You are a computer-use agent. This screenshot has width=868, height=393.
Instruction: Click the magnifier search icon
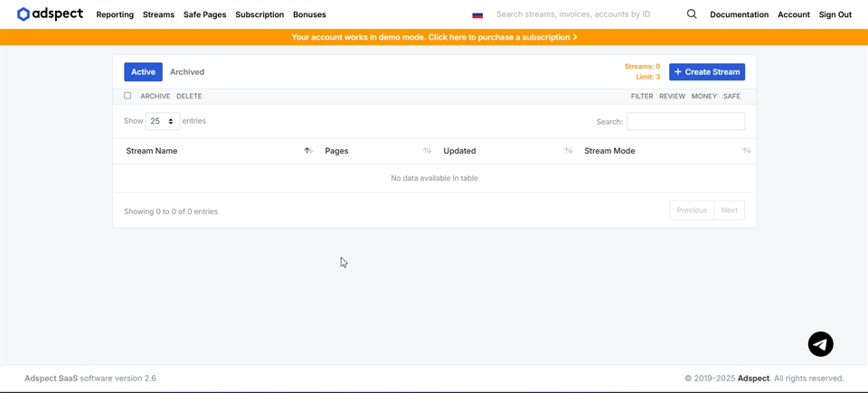click(692, 14)
